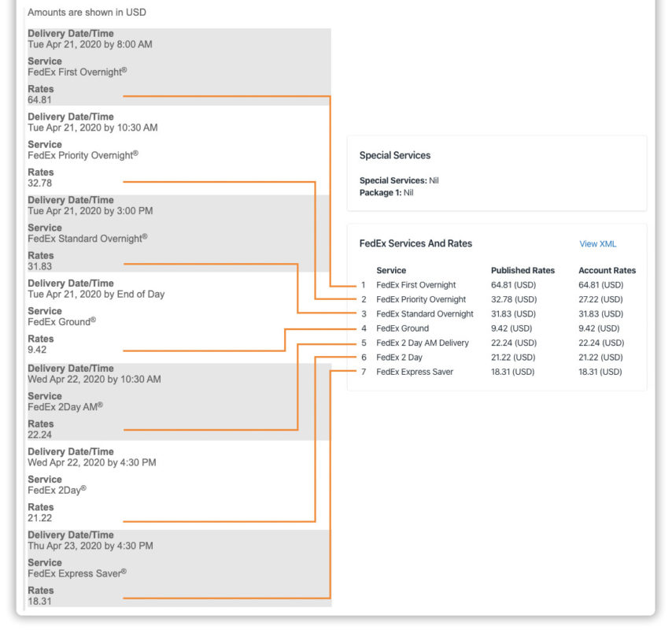This screenshot has width=672, height=630.
Task: Click the plain '9.42' rate under FedEx Ground®
Action: (37, 350)
